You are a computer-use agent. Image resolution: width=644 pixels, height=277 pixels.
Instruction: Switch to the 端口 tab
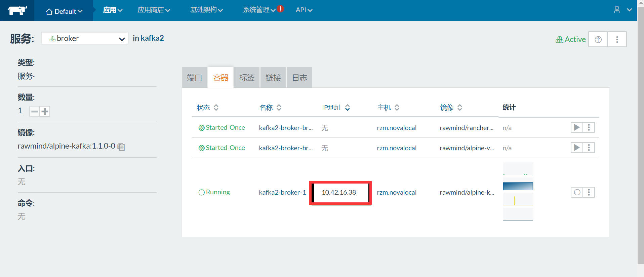tap(194, 78)
